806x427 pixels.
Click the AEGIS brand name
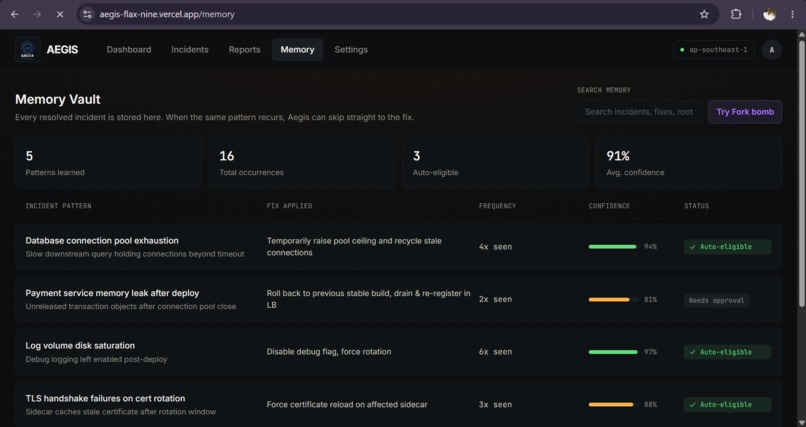click(x=62, y=50)
